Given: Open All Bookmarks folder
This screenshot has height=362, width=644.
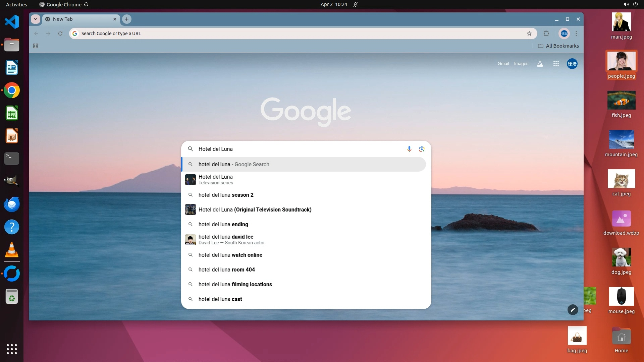Looking at the screenshot, I should point(558,46).
